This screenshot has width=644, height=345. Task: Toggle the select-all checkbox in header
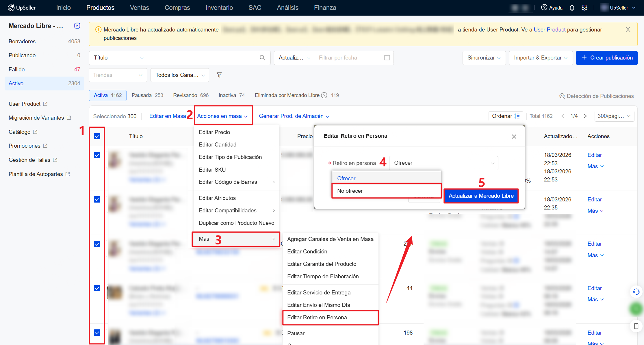97,136
